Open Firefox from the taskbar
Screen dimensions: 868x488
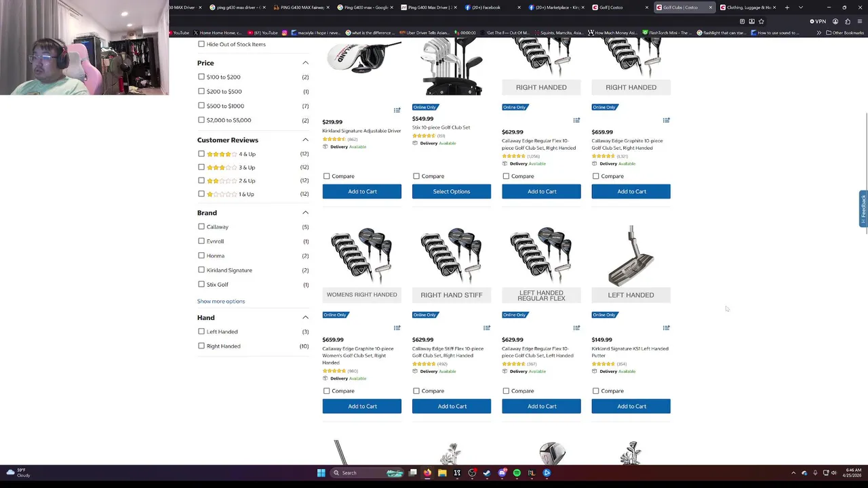click(x=427, y=472)
